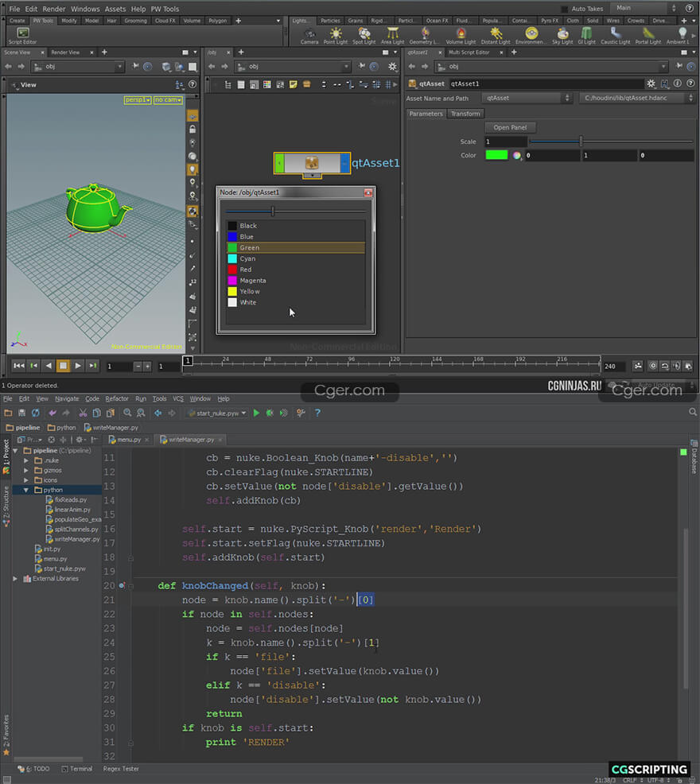This screenshot has width=700, height=784.
Task: Click the PyCharm Find magnifier icon
Action: 127,413
